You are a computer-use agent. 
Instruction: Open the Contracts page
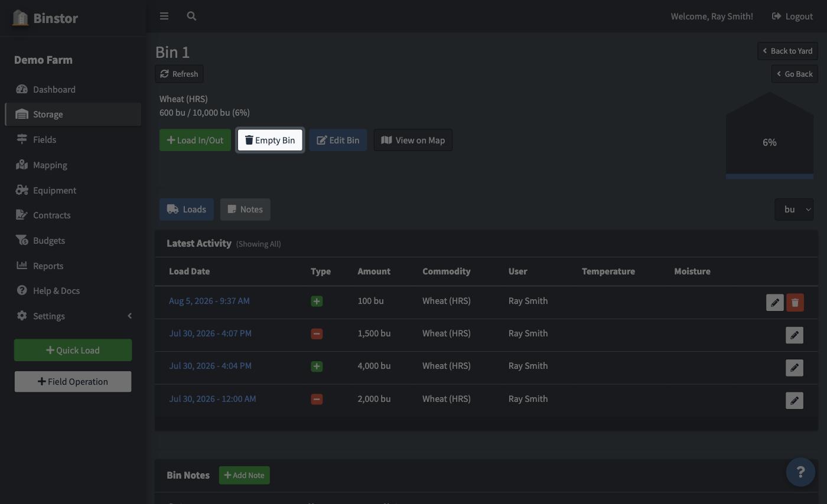73,215
